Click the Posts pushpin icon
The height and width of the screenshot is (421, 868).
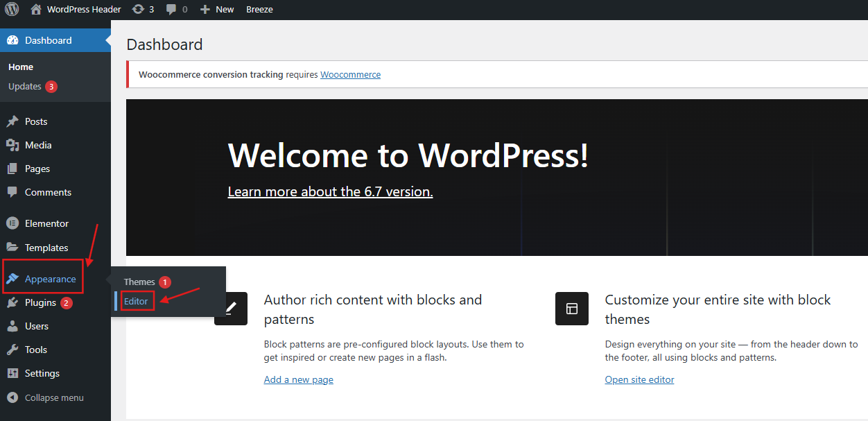click(12, 121)
